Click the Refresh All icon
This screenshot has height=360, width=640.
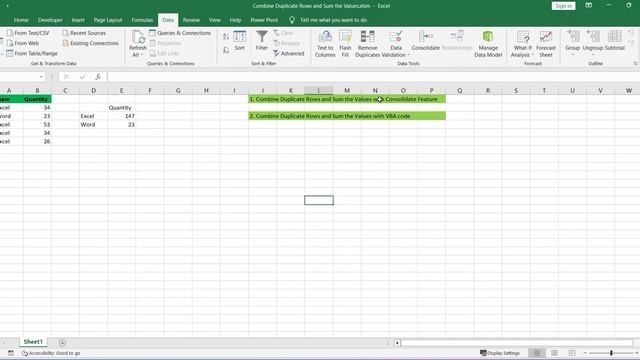click(x=138, y=38)
